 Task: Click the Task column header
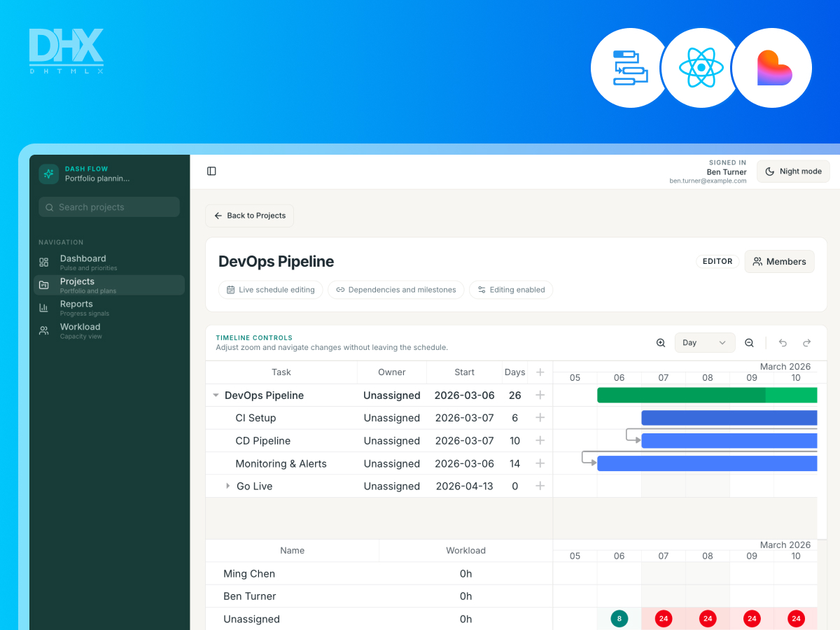tap(281, 372)
